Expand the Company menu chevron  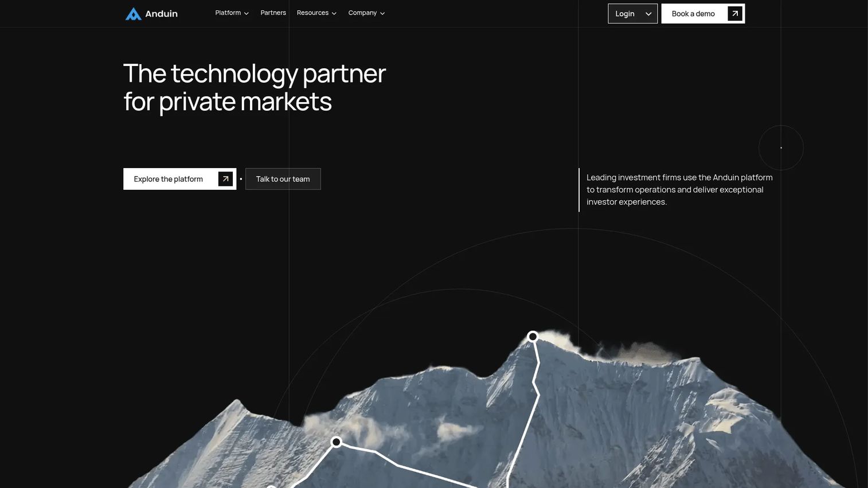click(x=382, y=13)
